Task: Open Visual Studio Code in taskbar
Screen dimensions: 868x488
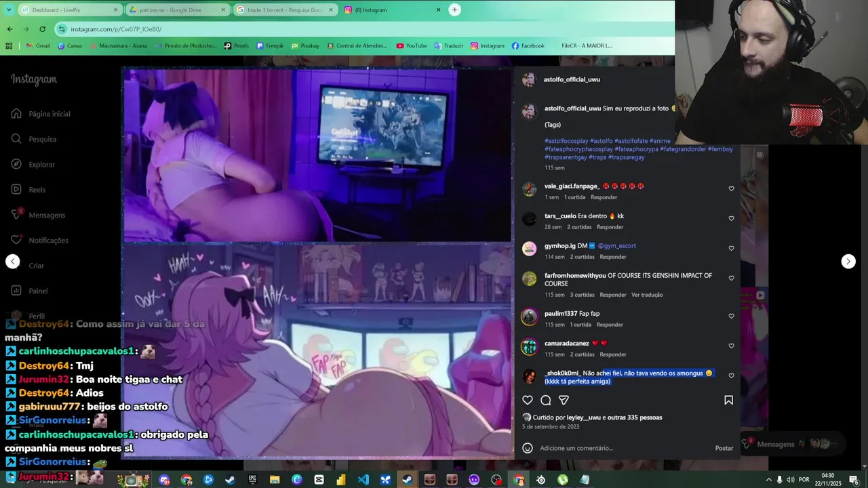Action: (x=363, y=480)
